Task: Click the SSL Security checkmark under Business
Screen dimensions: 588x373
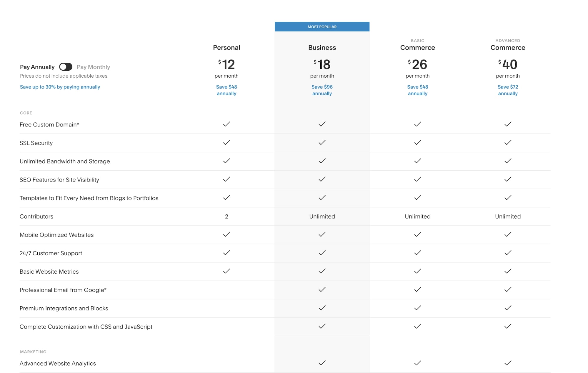Action: pos(322,142)
